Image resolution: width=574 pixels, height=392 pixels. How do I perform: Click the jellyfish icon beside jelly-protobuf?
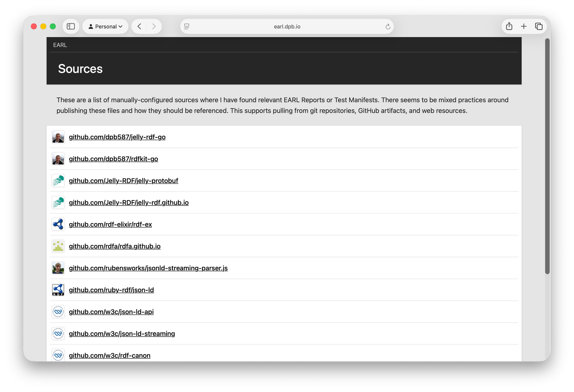pyautogui.click(x=58, y=181)
